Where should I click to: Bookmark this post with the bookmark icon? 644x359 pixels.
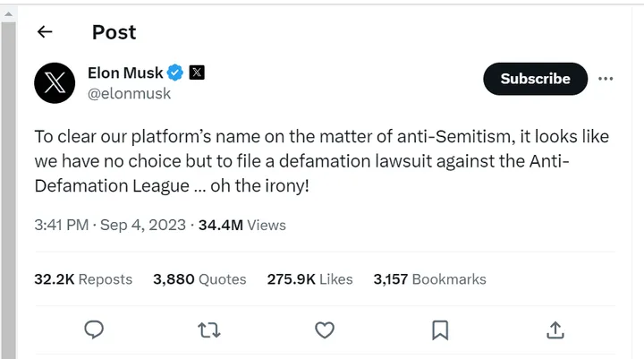click(440, 330)
